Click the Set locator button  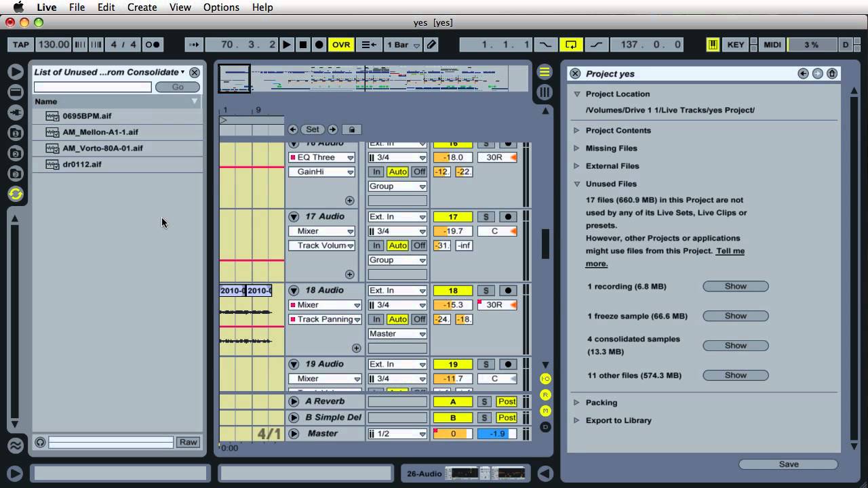[313, 129]
